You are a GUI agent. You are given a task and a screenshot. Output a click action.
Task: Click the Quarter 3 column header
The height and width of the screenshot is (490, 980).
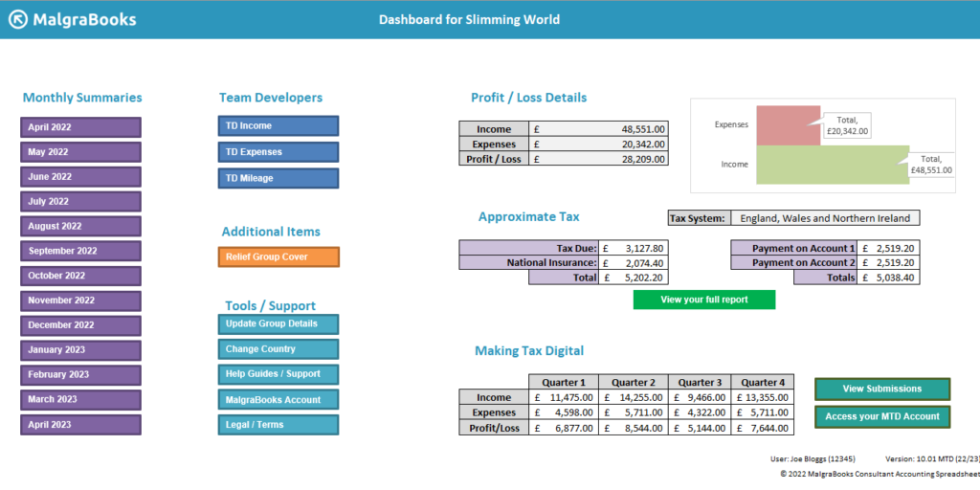point(700,382)
